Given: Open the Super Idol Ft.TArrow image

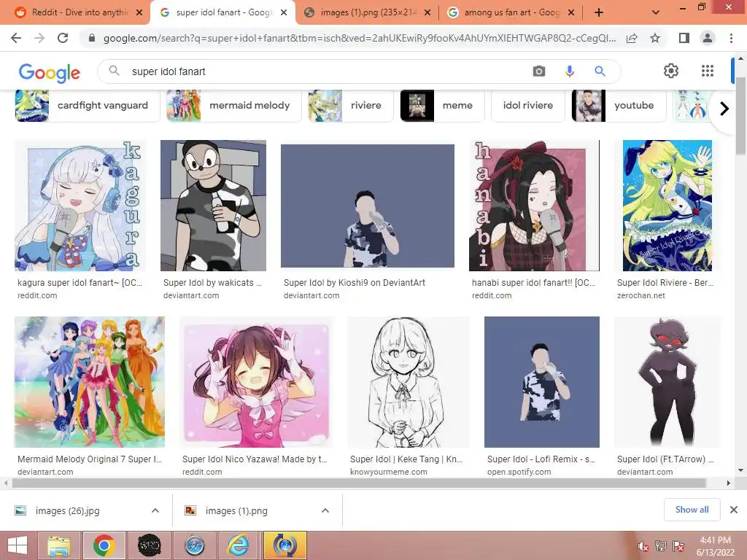Looking at the screenshot, I should tap(667, 382).
